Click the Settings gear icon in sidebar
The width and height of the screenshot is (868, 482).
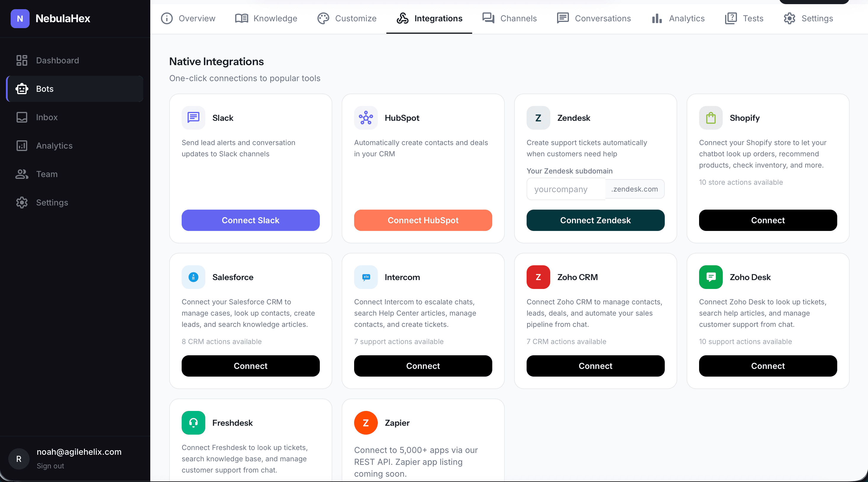tap(22, 203)
